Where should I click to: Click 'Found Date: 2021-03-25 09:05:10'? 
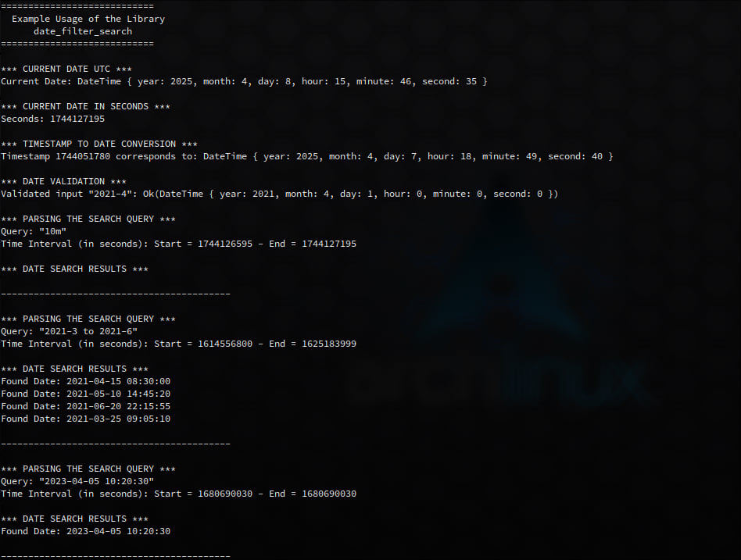85,419
